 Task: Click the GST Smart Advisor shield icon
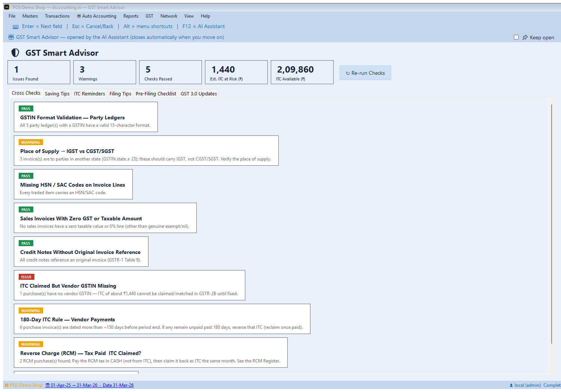point(15,53)
